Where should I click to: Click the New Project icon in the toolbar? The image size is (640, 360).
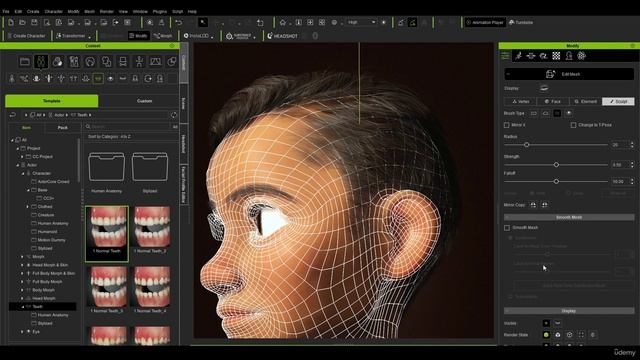pos(11,22)
